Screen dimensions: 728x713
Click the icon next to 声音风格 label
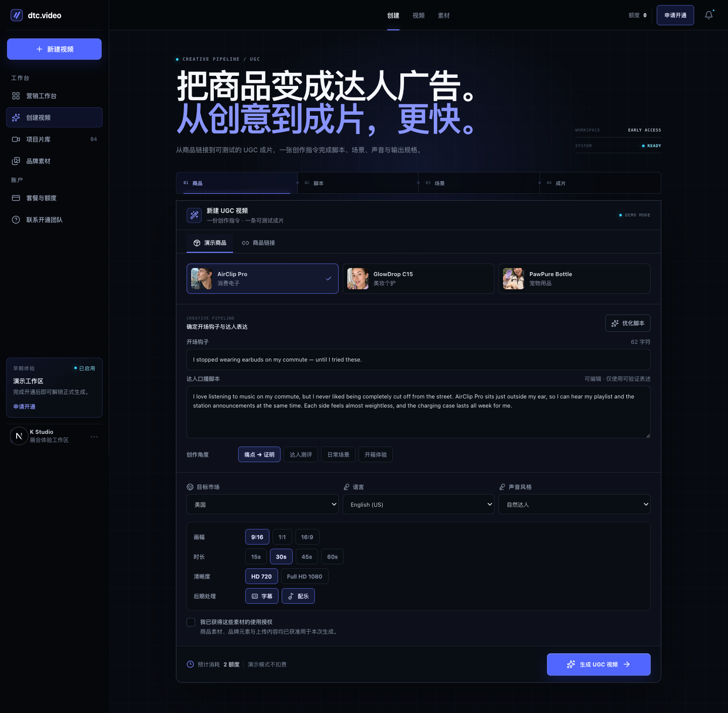pos(502,487)
